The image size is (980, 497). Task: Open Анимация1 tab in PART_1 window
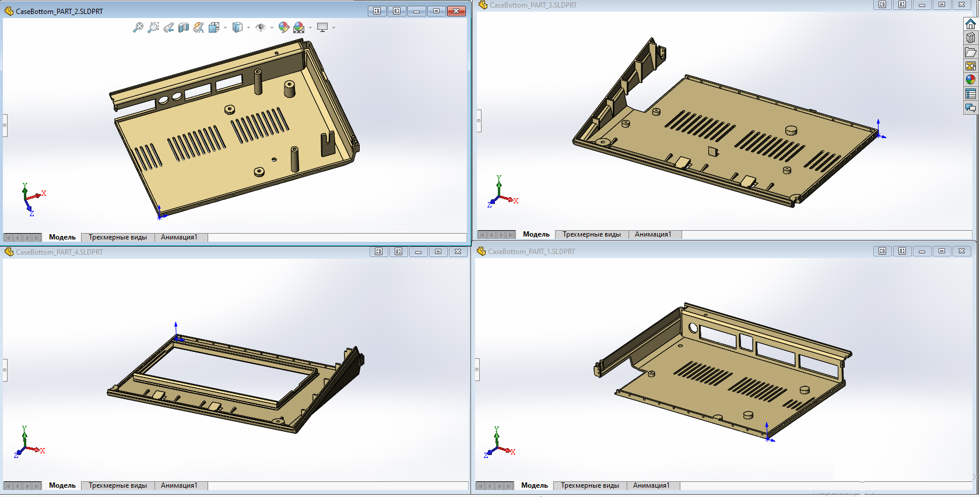652,485
